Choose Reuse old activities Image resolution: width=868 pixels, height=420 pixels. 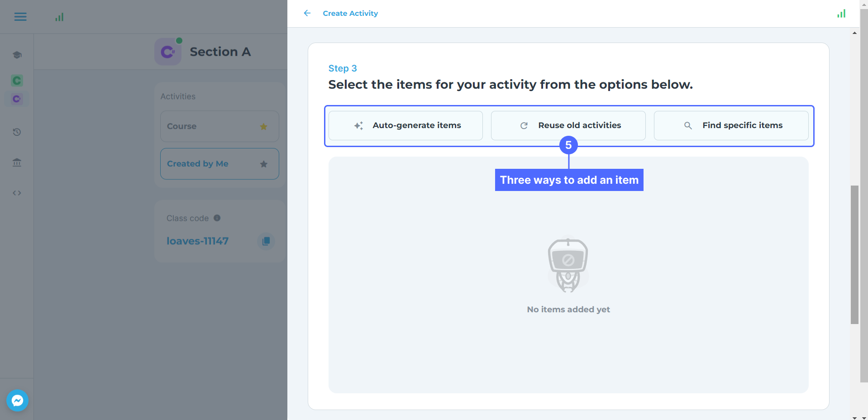568,125
